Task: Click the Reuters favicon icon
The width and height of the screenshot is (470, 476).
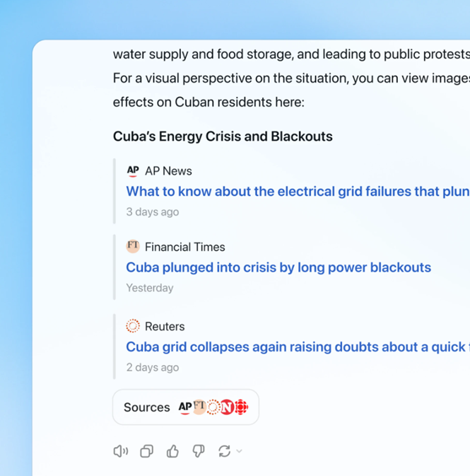Action: pos(133,326)
